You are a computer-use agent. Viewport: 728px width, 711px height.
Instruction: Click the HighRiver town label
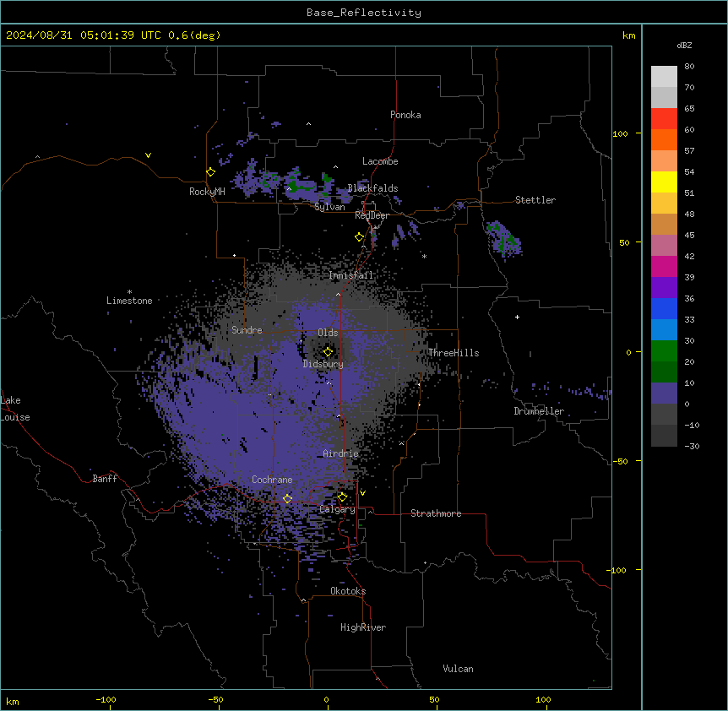point(363,627)
